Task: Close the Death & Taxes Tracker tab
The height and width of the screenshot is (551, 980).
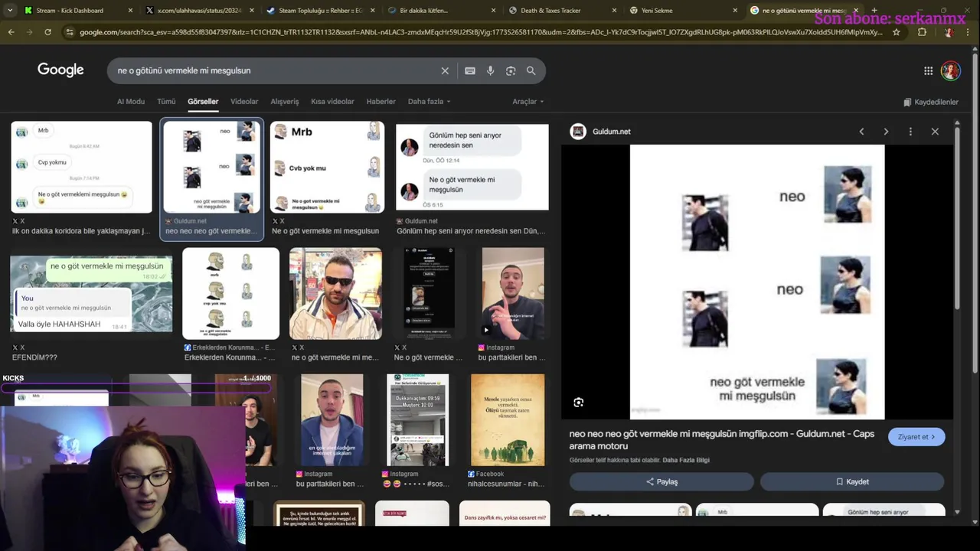Action: click(614, 11)
